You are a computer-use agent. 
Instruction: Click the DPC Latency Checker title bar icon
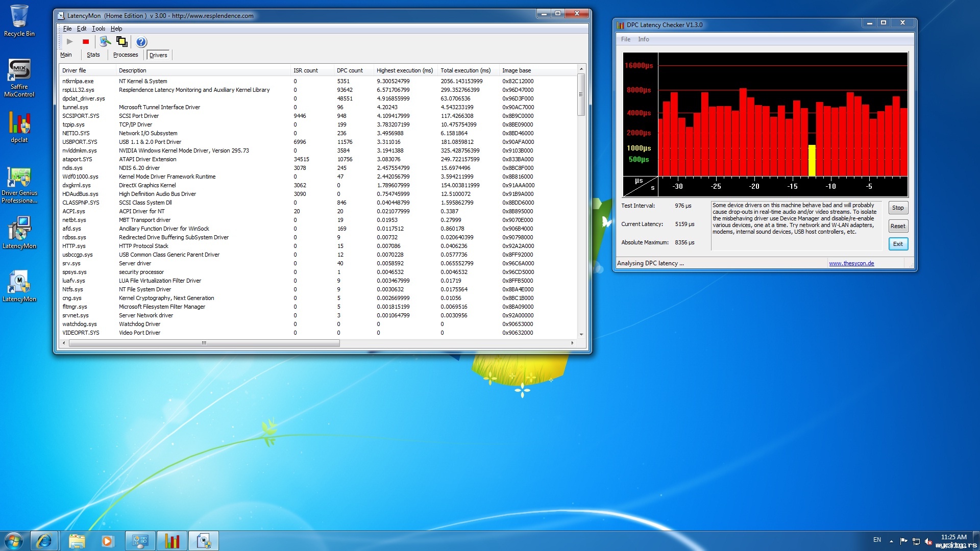[621, 25]
